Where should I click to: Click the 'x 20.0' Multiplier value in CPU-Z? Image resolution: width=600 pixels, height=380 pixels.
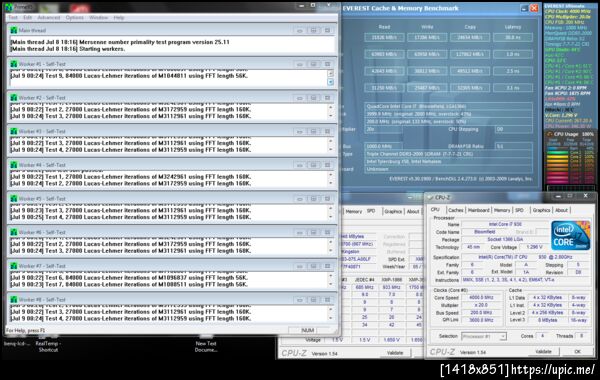pyautogui.click(x=482, y=305)
